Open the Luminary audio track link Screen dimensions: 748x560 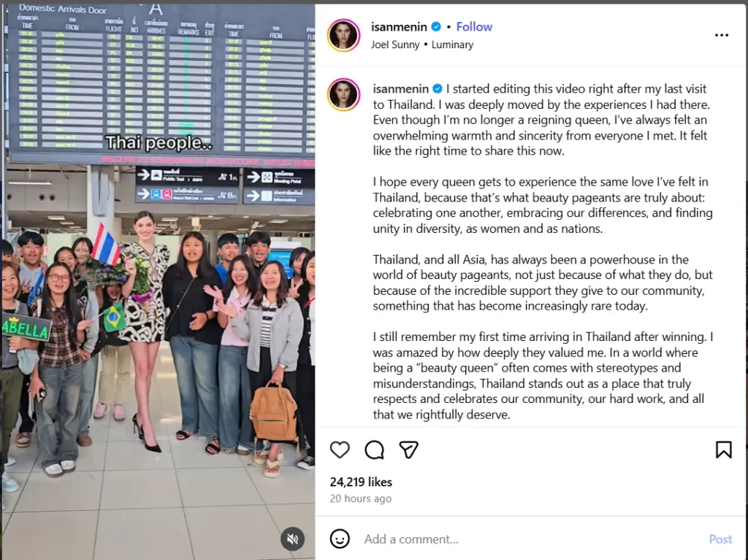452,45
